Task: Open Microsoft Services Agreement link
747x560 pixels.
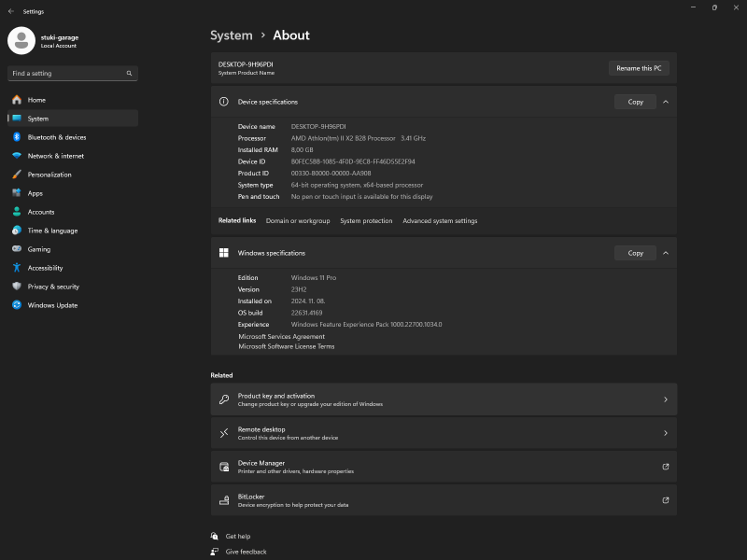Action: tap(282, 336)
